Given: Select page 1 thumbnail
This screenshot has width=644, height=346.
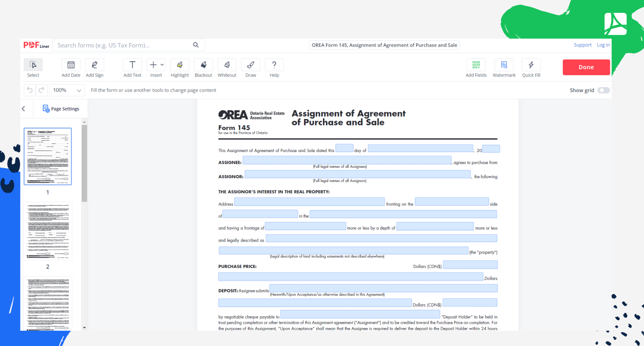Looking at the screenshot, I should pos(47,157).
